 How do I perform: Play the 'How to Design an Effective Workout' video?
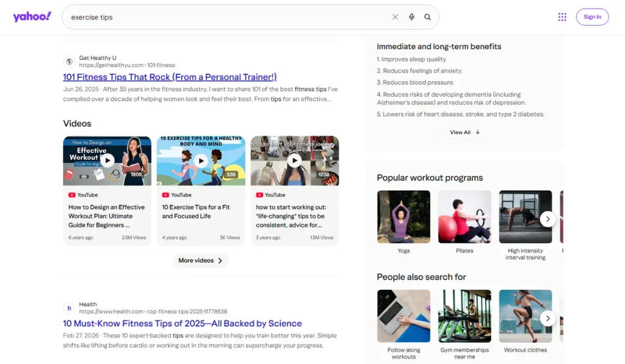click(x=107, y=161)
